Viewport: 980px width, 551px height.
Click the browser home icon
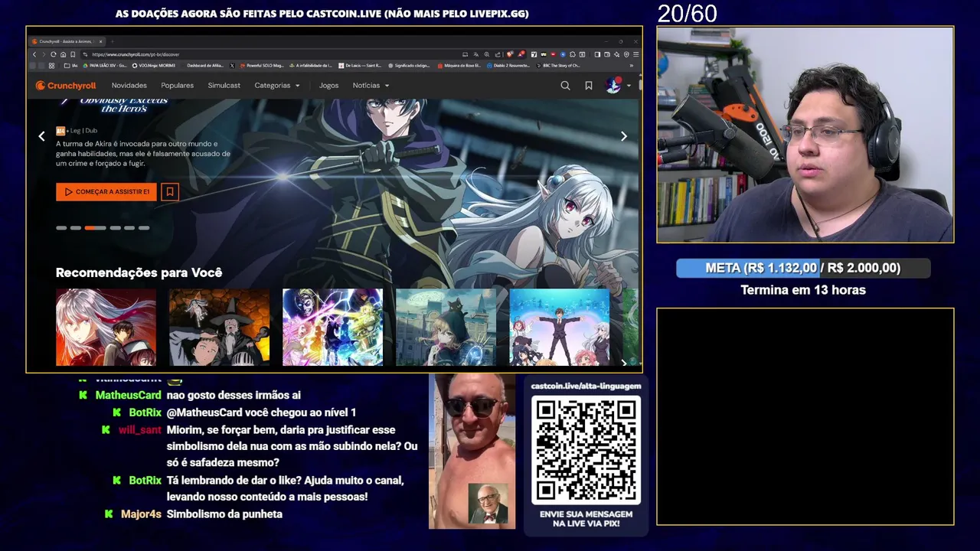63,54
